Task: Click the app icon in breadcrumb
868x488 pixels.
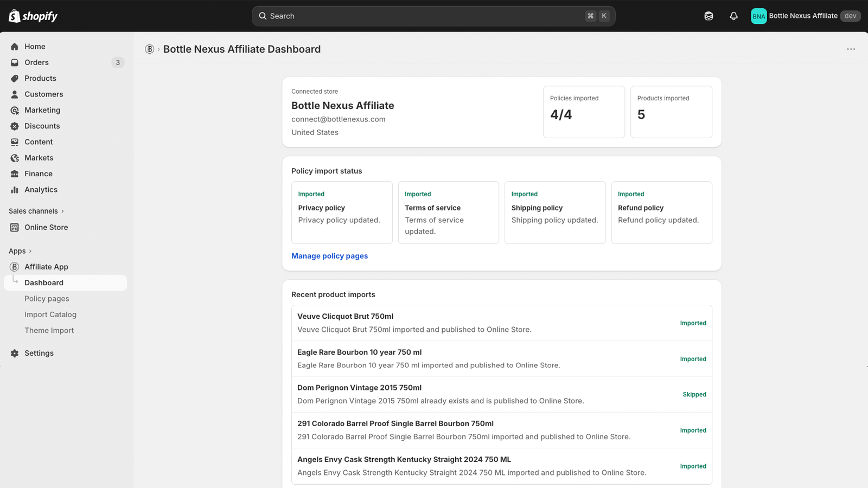Action: [150, 49]
